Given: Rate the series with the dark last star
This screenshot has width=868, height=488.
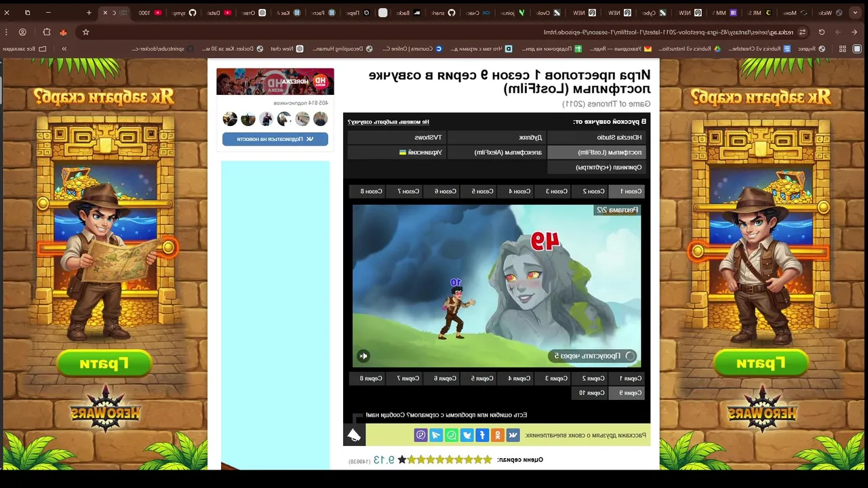Looking at the screenshot, I should pos(401,460).
